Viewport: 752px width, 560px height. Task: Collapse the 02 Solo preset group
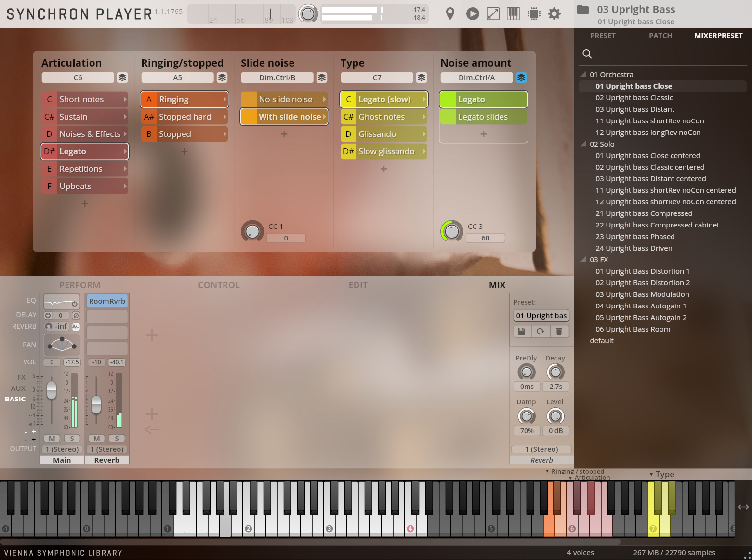pos(583,144)
